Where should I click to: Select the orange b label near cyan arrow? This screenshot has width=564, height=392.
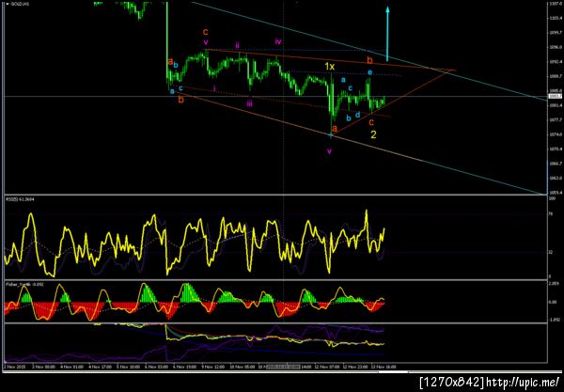pos(369,60)
